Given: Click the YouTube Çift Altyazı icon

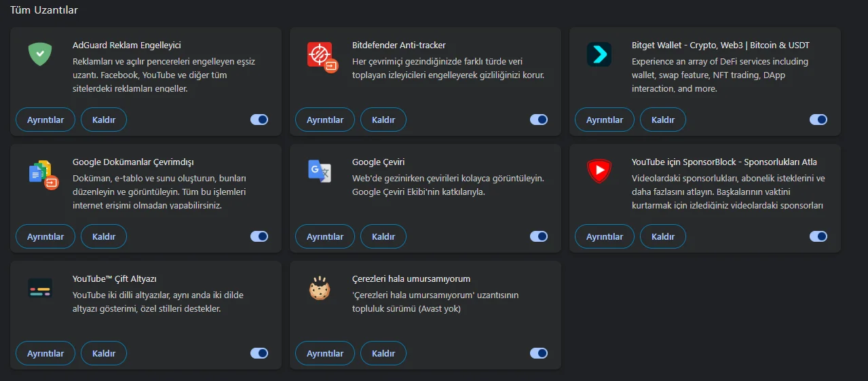Looking at the screenshot, I should 40,288.
